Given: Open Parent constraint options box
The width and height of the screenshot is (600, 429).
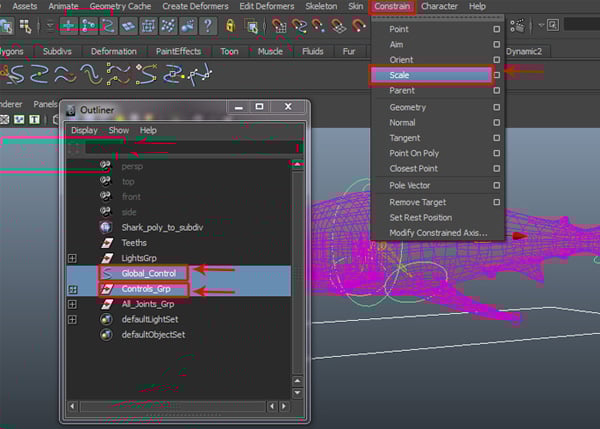Looking at the screenshot, I should [496, 91].
